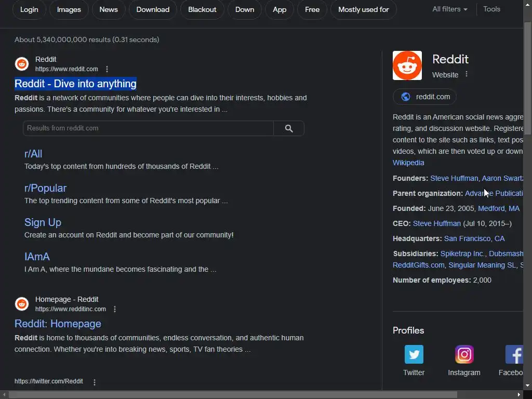Select the Login filter chip
The image size is (532, 399).
pos(29,9)
